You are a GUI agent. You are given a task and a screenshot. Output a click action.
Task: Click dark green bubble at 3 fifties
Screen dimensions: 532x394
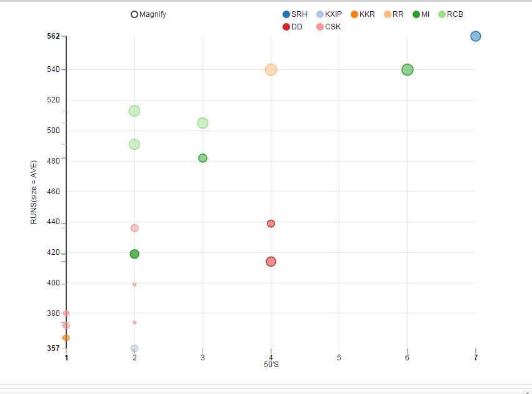(203, 158)
